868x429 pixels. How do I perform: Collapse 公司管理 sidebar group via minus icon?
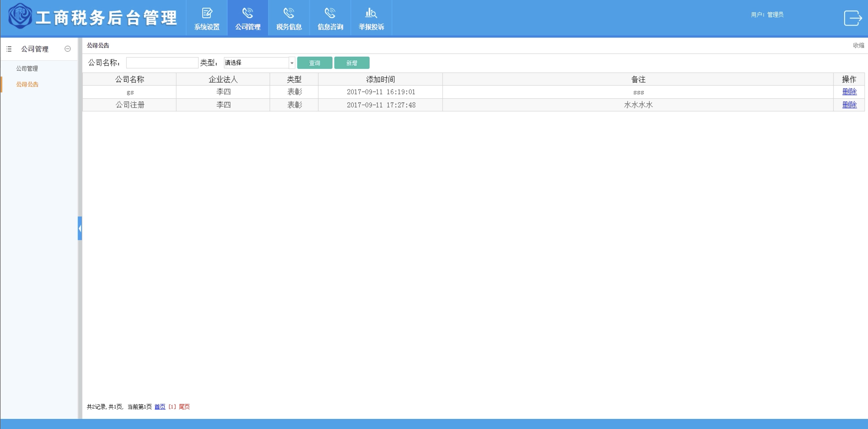click(67, 49)
